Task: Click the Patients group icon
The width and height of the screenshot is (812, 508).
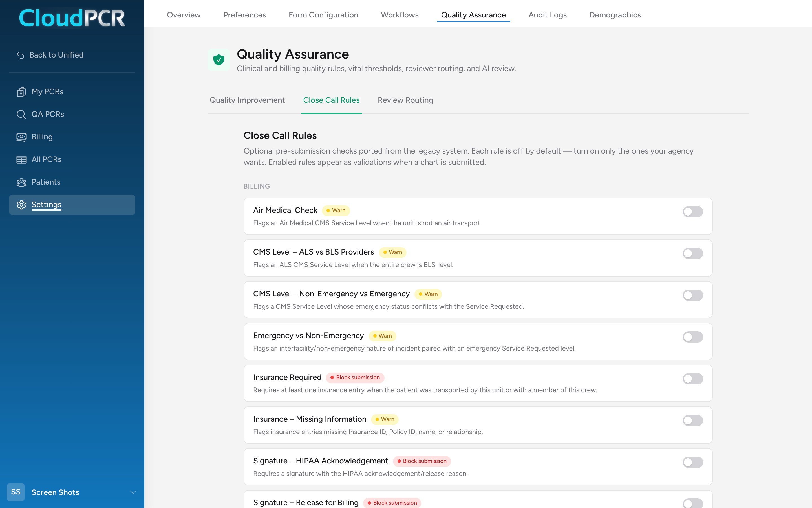Action: click(x=21, y=182)
